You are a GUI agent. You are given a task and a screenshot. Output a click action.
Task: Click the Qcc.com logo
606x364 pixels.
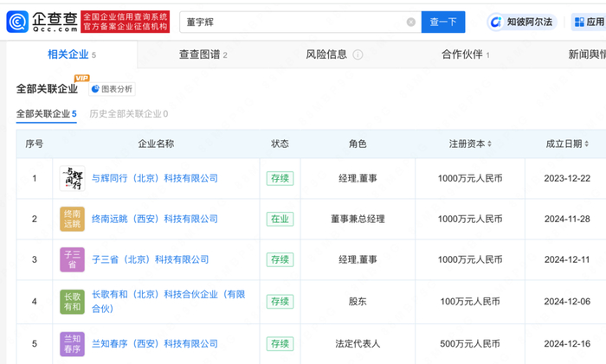pos(42,22)
